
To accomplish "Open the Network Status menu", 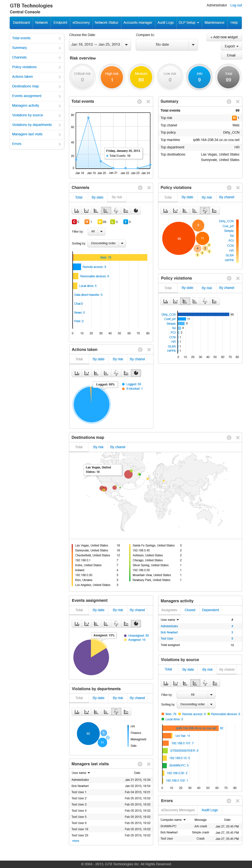I will 106,22.
